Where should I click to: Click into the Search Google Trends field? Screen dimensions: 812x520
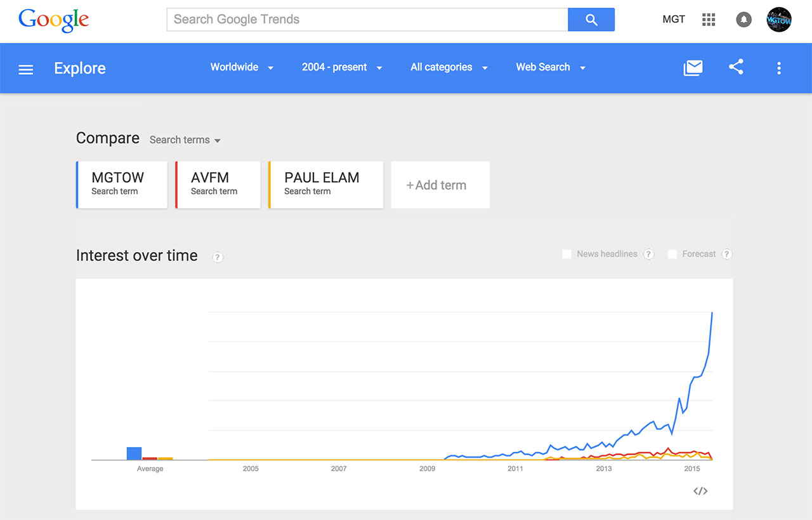367,20
